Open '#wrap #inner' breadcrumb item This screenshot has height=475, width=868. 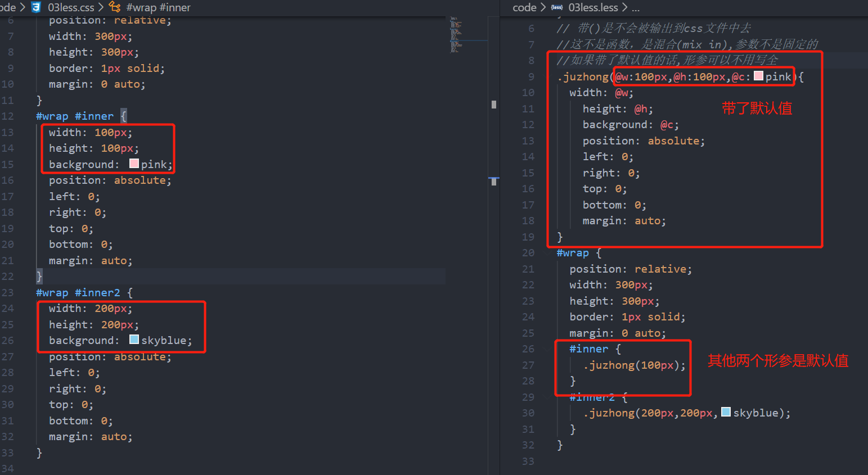click(x=159, y=7)
